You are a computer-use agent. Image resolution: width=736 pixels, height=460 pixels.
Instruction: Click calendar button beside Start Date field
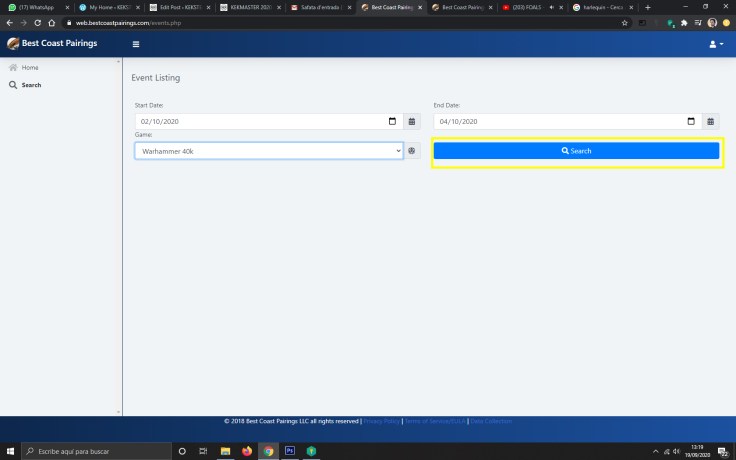click(412, 121)
